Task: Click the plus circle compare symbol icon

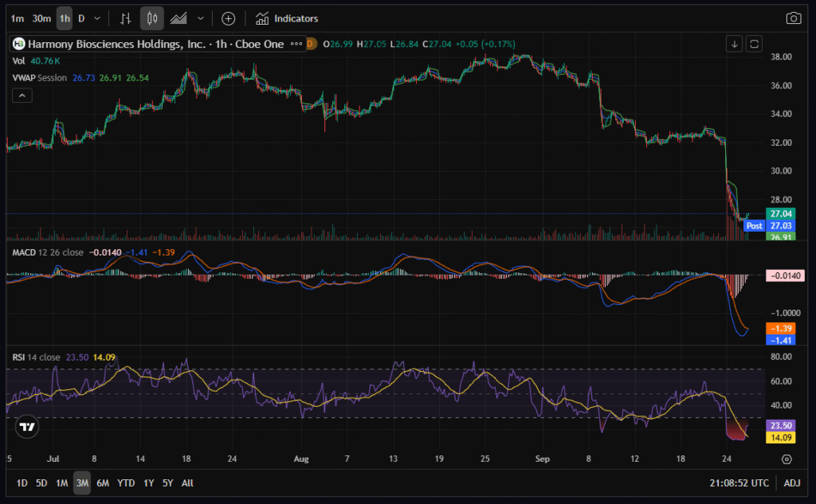Action: click(228, 18)
